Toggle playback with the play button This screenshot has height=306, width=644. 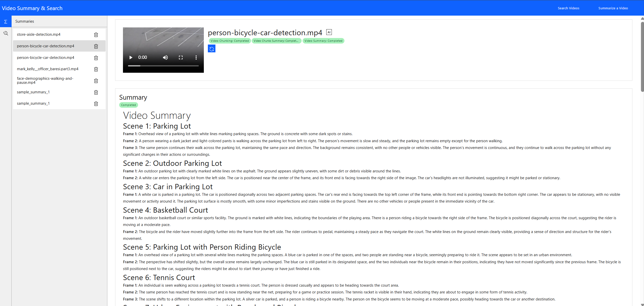[x=131, y=57]
